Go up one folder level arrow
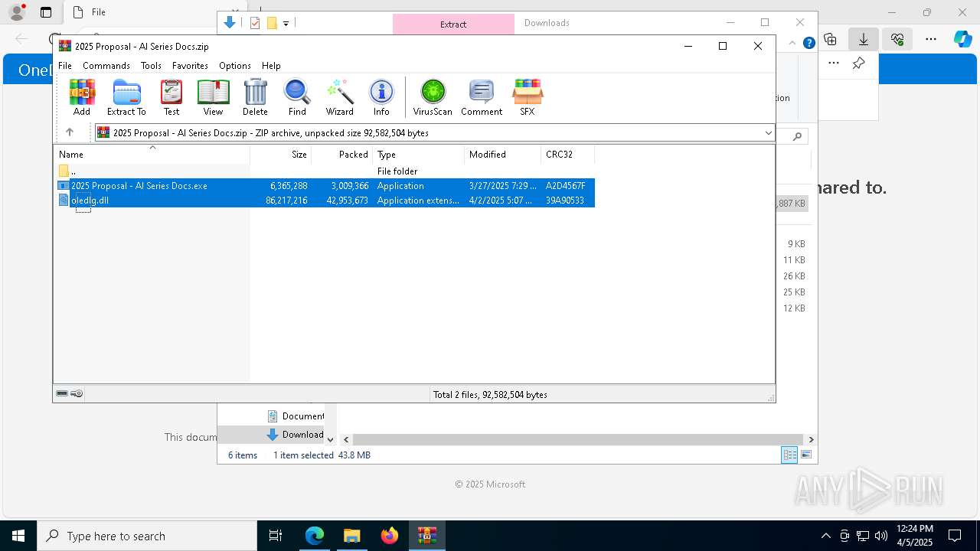Screen dimensions: 980x551 click(x=69, y=132)
